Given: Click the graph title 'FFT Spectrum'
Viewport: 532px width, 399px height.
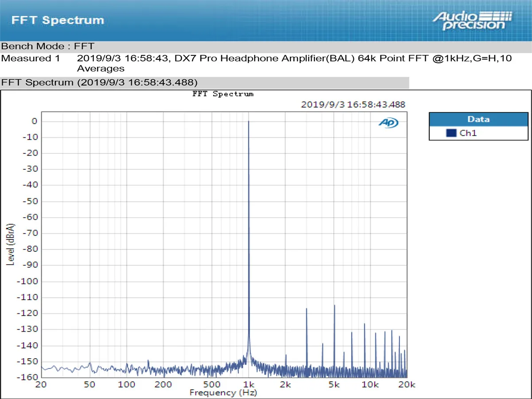Looking at the screenshot, I should [223, 94].
